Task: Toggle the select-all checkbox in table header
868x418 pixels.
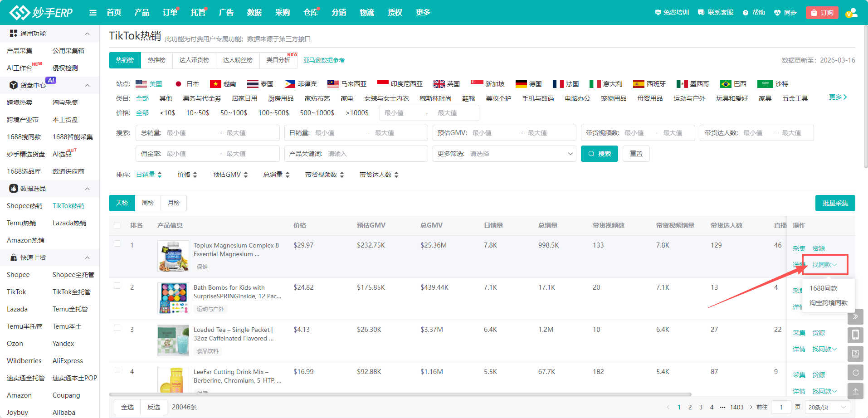Action: pos(117,226)
